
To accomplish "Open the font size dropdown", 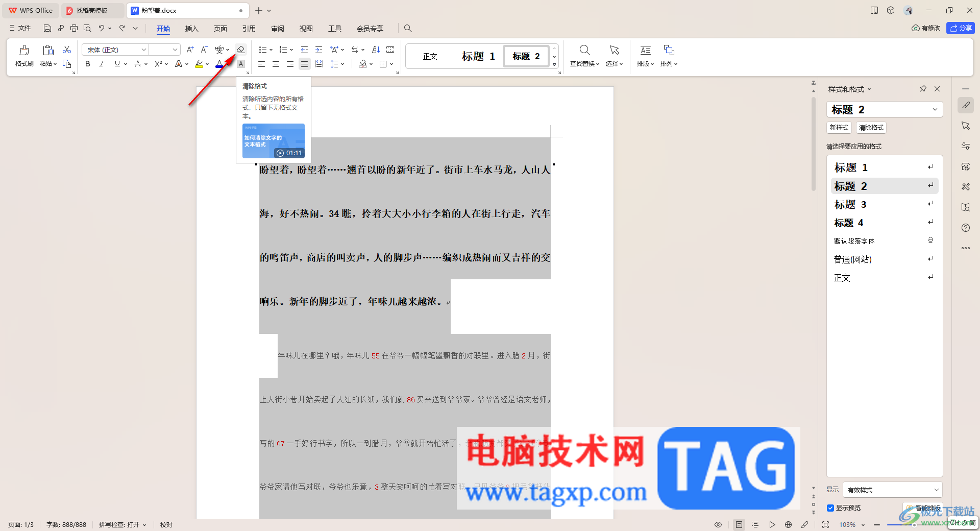I will click(175, 50).
